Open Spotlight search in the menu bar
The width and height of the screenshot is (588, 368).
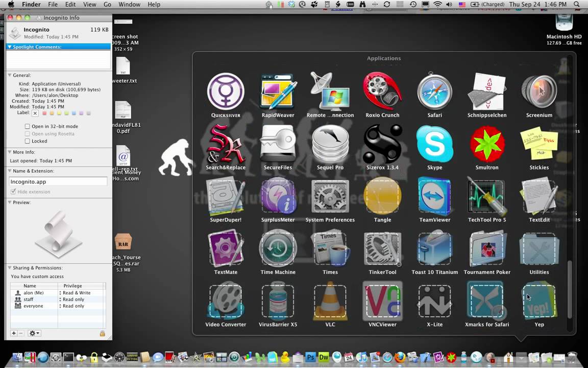coord(577,5)
